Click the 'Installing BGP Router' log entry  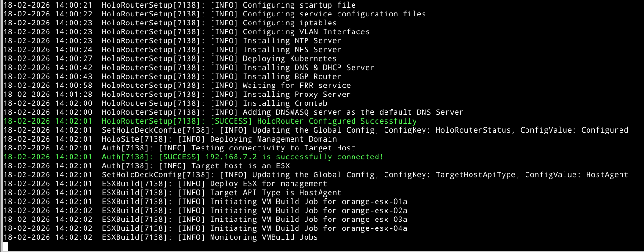(292, 77)
